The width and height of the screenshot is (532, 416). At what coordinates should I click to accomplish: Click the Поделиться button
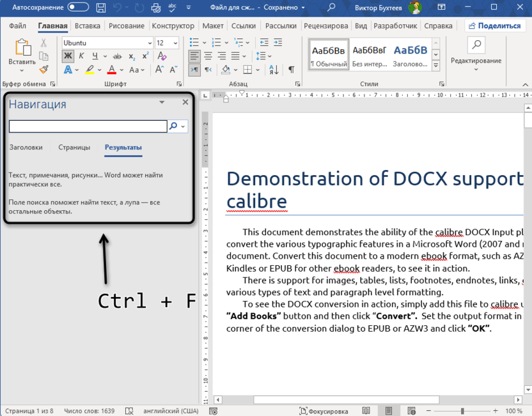click(494, 26)
